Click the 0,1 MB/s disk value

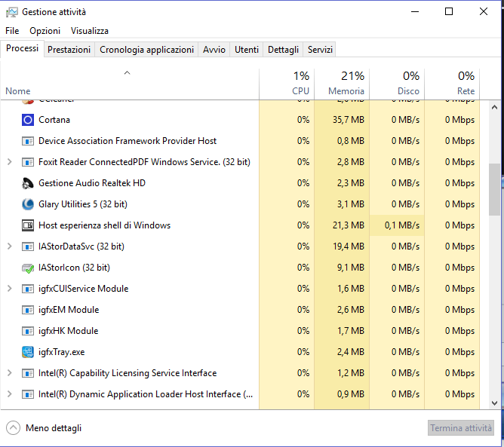402,225
